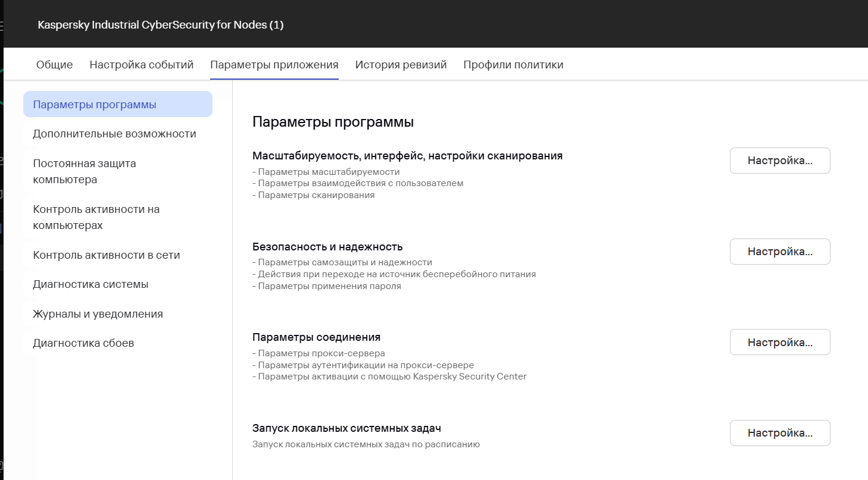Click the Запуск локальных системных задач heading
Image resolution: width=868 pixels, height=480 pixels.
(x=346, y=428)
